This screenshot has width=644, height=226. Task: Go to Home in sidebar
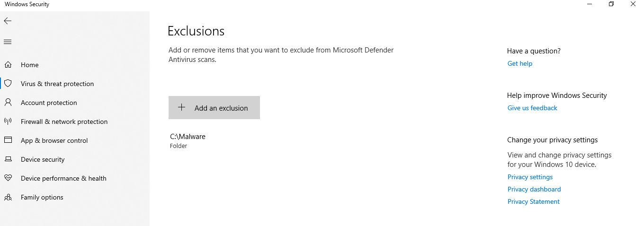[75, 65]
